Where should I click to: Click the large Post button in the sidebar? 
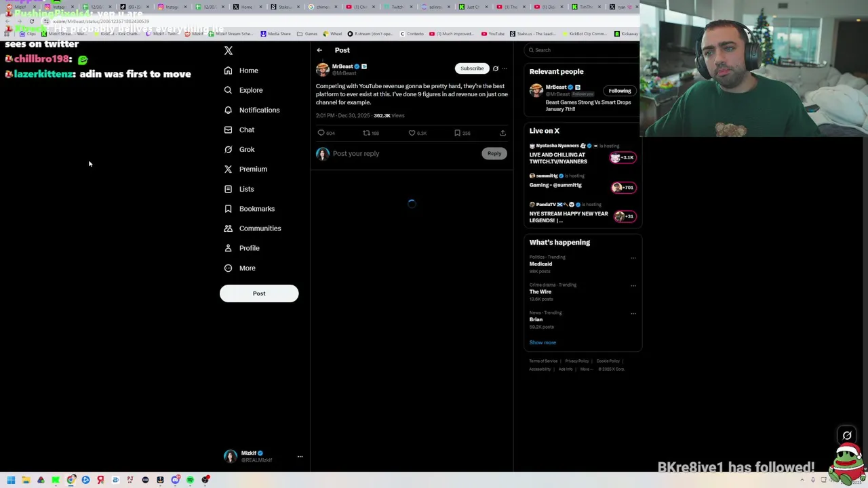[x=259, y=293]
